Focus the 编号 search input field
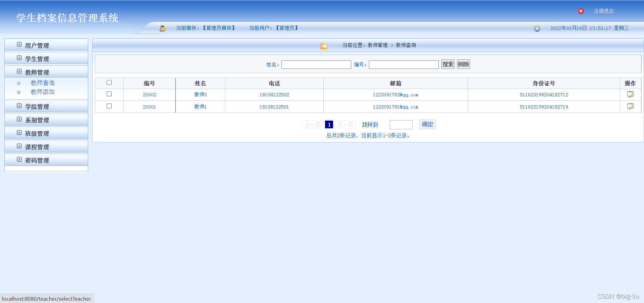The width and height of the screenshot is (644, 303). click(x=404, y=64)
